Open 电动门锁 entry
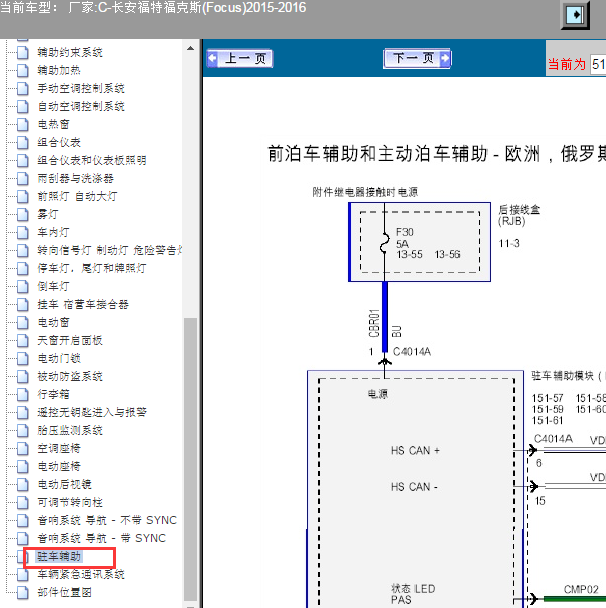The width and height of the screenshot is (606, 608). [x=59, y=359]
